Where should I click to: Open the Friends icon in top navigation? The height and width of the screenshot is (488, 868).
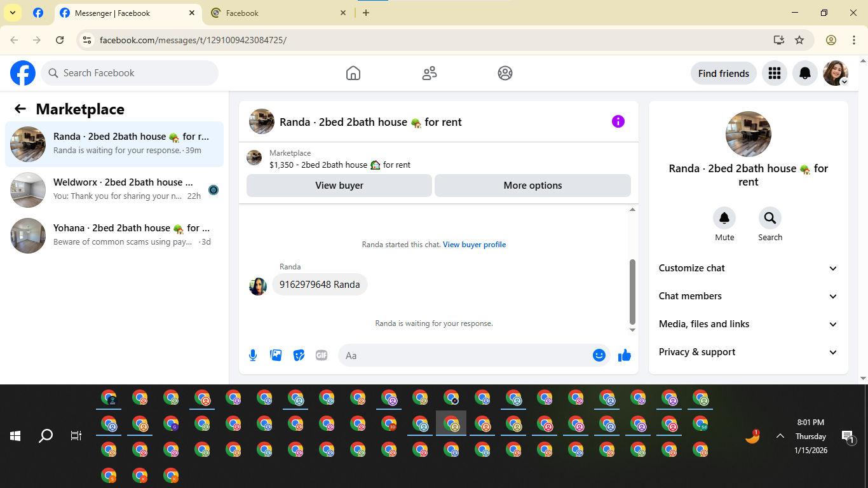(430, 73)
